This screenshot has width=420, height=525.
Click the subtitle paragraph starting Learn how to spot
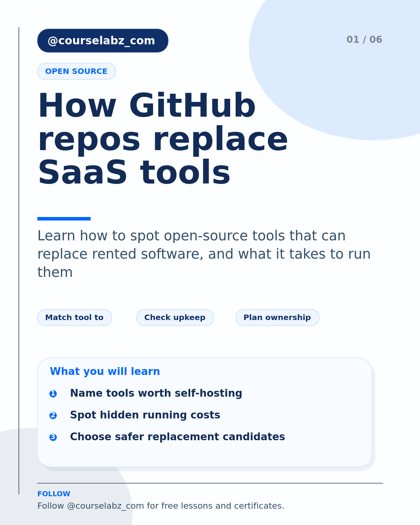(x=204, y=254)
